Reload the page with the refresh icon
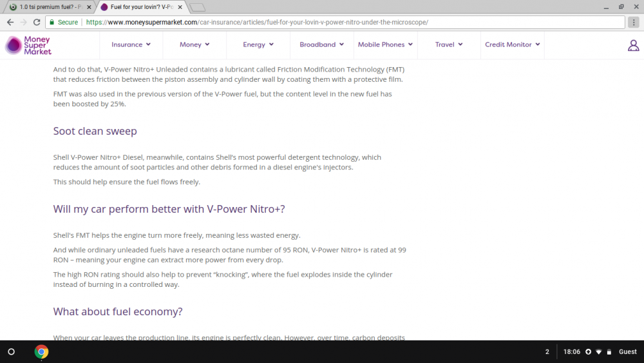 pyautogui.click(x=37, y=22)
